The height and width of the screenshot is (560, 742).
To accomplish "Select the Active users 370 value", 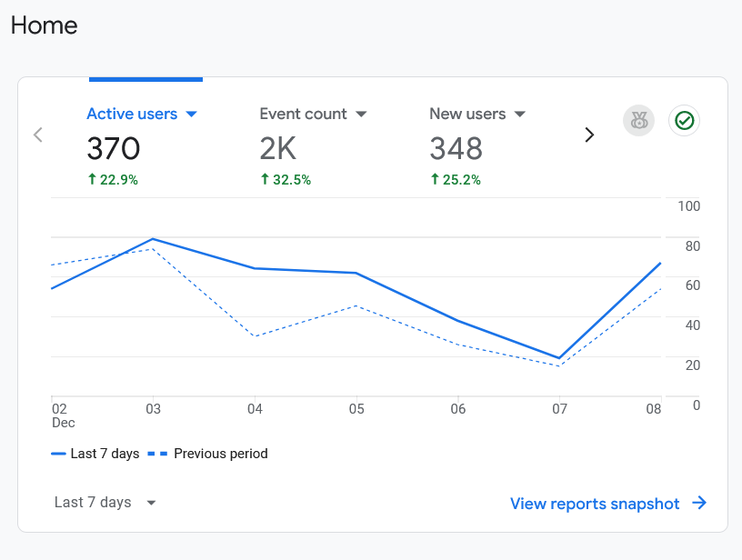I will [114, 148].
